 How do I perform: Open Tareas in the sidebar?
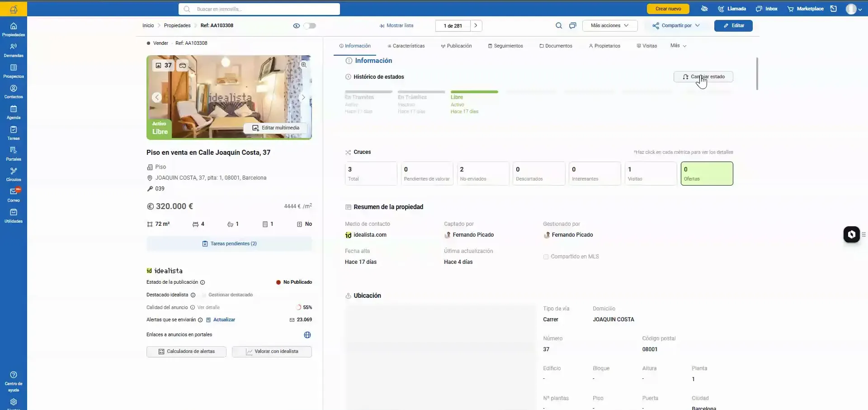(14, 133)
